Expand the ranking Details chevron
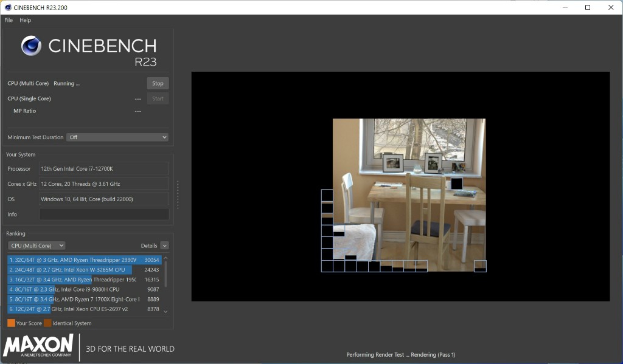The height and width of the screenshot is (364, 623). click(x=164, y=246)
